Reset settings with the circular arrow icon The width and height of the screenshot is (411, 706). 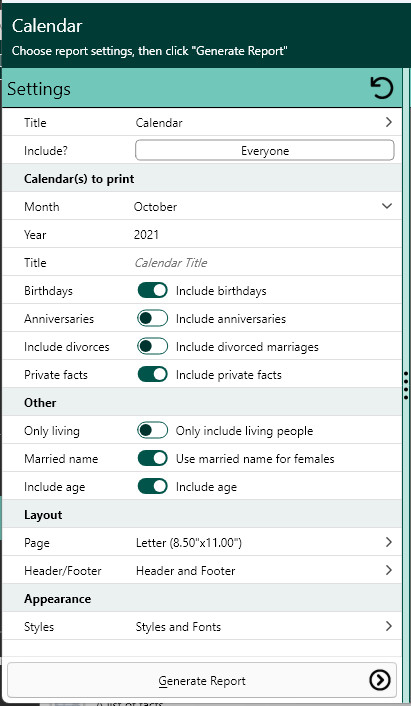382,88
